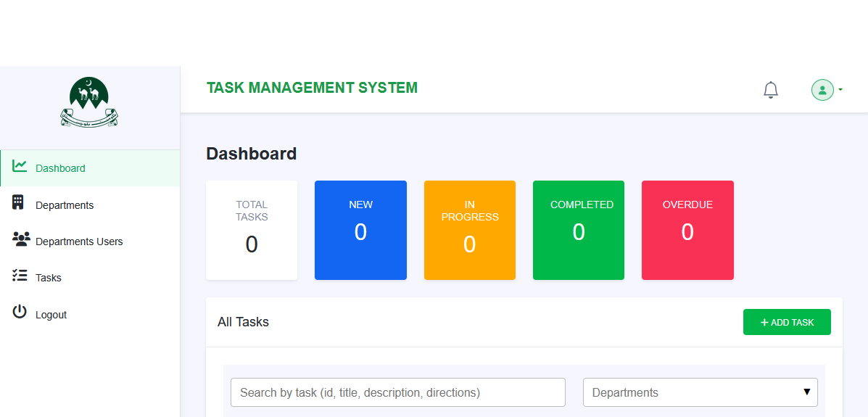Click the Logout power icon
The height and width of the screenshot is (417, 868).
click(20, 312)
